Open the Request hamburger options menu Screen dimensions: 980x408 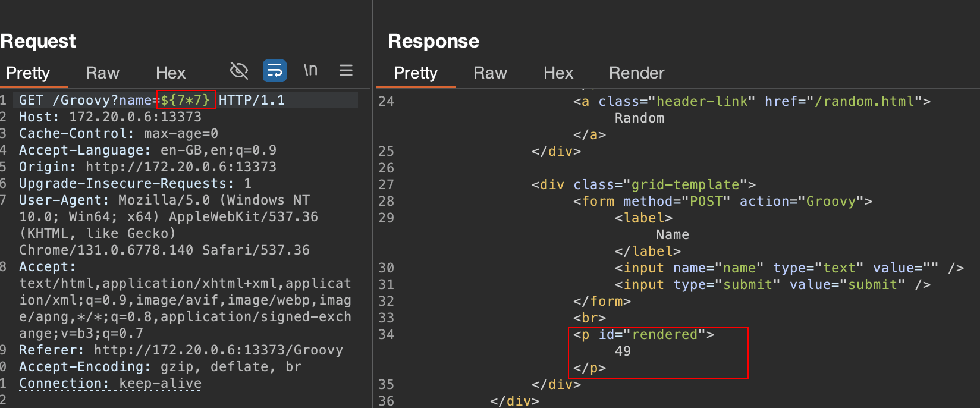(x=346, y=71)
